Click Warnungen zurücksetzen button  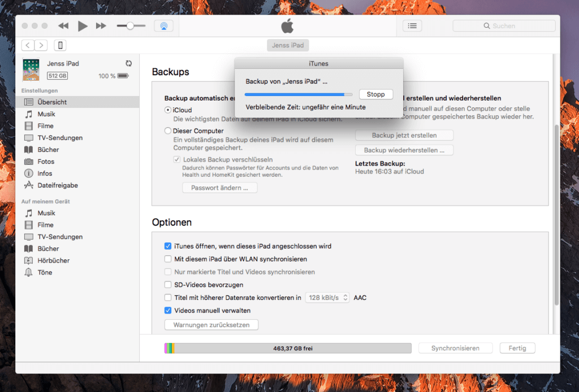point(211,325)
